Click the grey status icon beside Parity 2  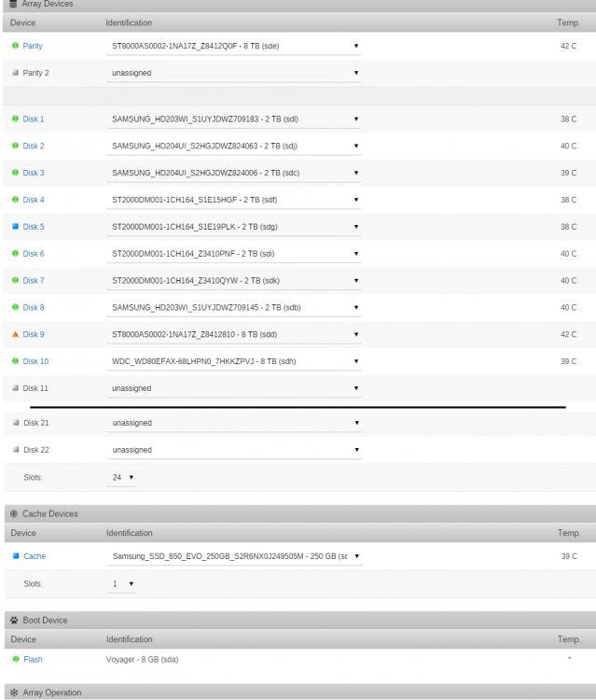pyautogui.click(x=16, y=72)
